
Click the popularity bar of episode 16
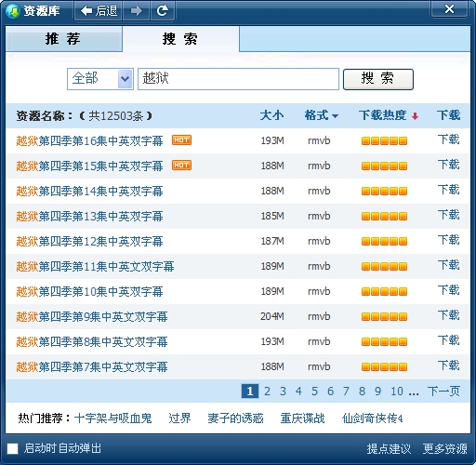point(384,141)
